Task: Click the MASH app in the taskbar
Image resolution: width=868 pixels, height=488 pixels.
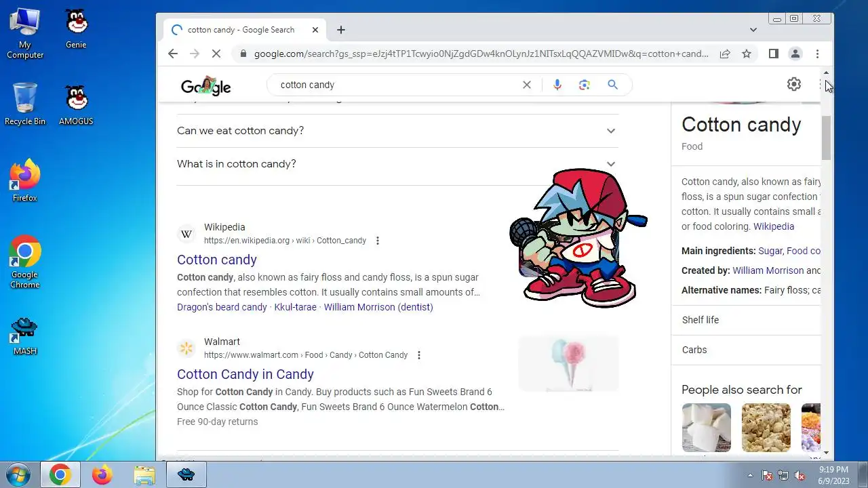Action: click(186, 474)
